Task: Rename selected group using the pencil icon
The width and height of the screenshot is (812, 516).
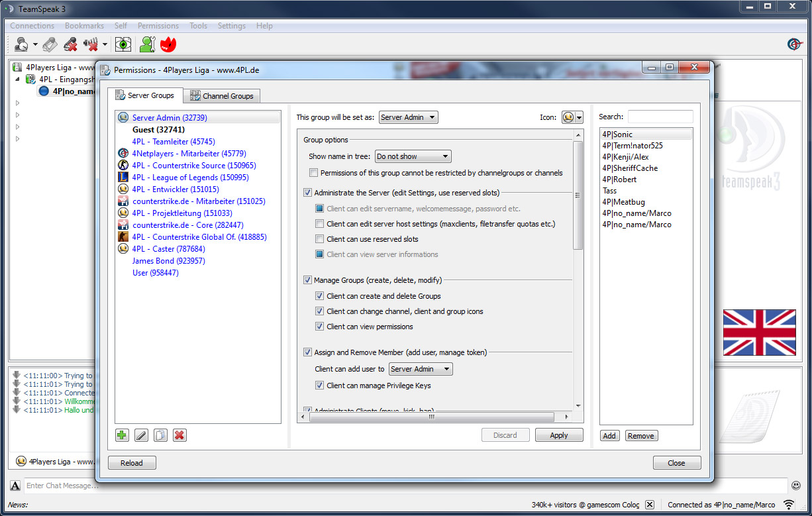Action: (x=141, y=435)
